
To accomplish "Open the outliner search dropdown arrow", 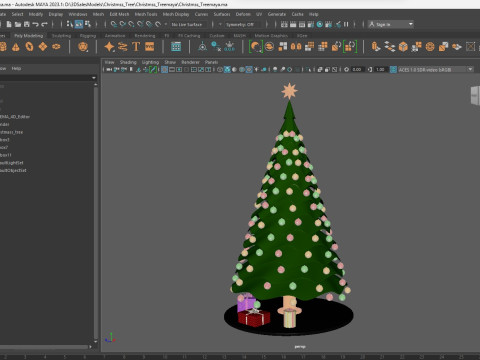I will point(94,78).
